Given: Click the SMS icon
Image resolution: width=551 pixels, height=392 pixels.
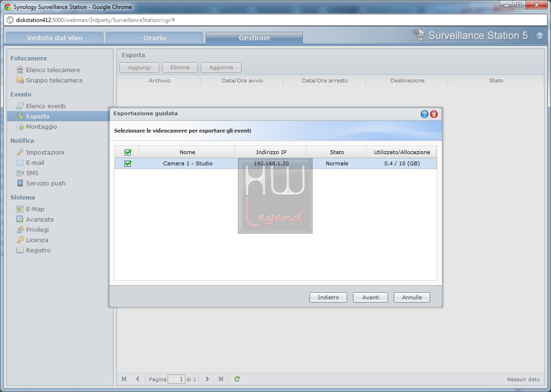Looking at the screenshot, I should 20,173.
